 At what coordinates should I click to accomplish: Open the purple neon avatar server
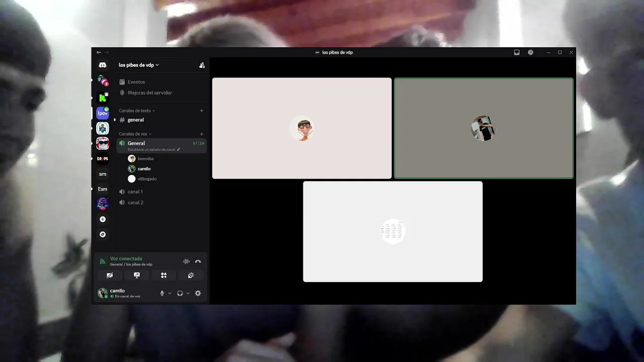point(103,204)
